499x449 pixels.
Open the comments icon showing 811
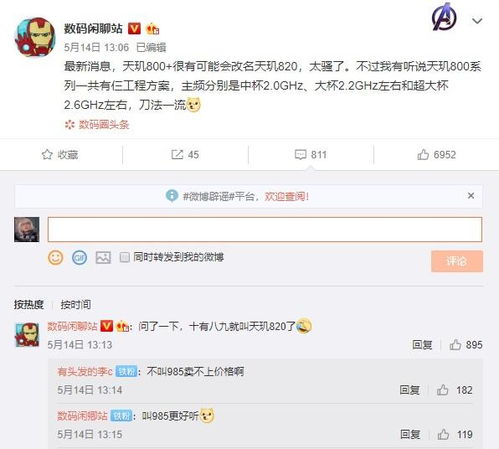tap(300, 155)
